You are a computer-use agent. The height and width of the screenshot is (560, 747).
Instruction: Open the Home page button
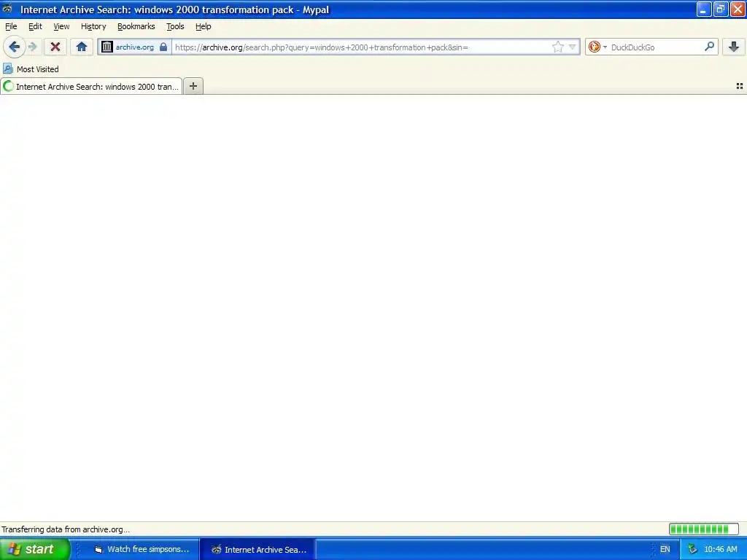click(82, 47)
